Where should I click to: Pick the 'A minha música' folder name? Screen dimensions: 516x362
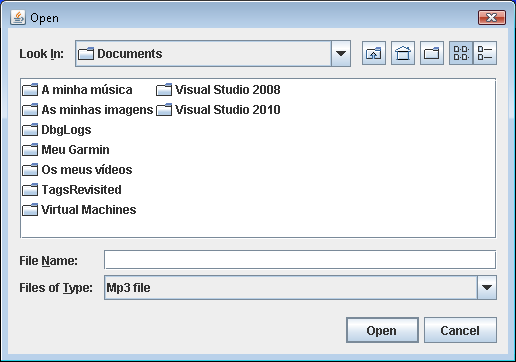[87, 90]
